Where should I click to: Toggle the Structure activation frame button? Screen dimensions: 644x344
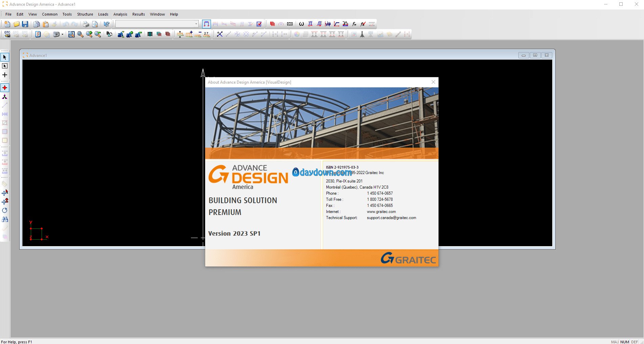click(206, 24)
